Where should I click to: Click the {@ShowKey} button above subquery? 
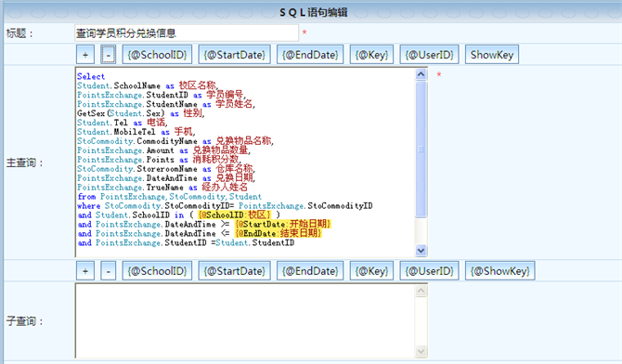point(500,271)
